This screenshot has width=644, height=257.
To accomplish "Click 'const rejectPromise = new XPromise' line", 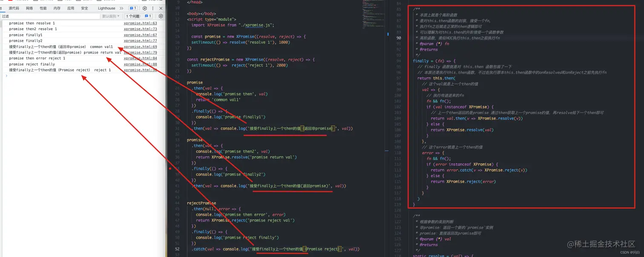I will pyautogui.click(x=251, y=60).
